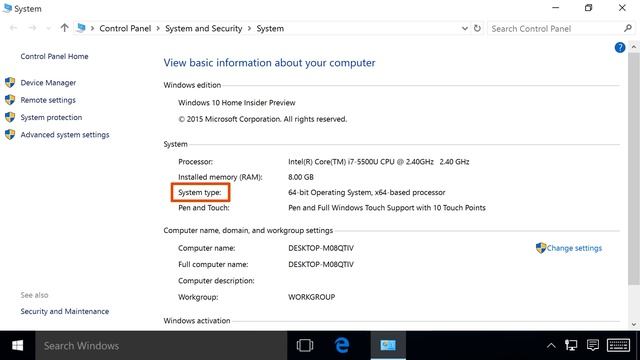Screen dimensions: 640x360
Task: Click the search magnifier icon
Action: (628, 28)
